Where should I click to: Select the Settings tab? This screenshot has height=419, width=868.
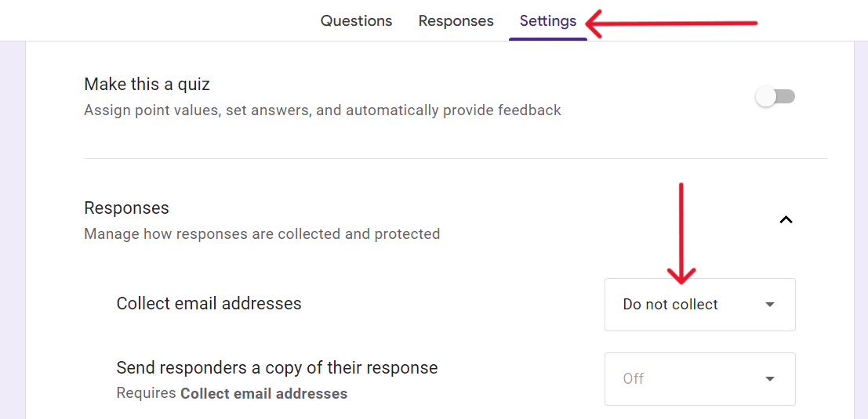(547, 21)
